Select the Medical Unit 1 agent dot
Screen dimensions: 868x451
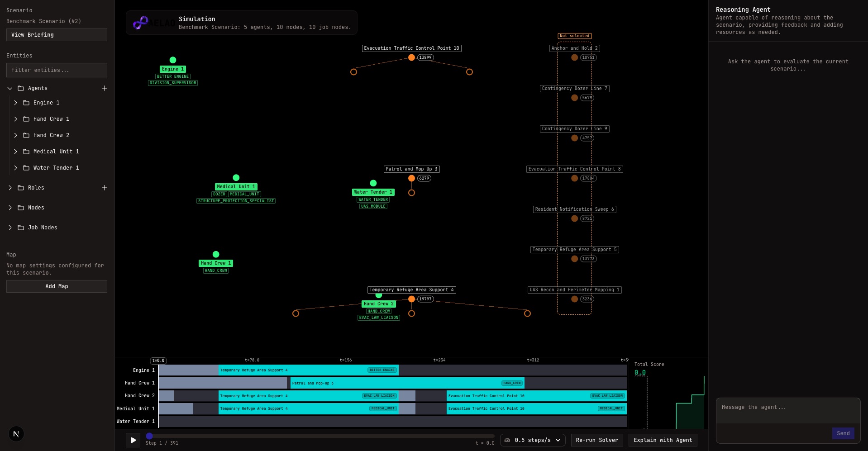click(236, 178)
